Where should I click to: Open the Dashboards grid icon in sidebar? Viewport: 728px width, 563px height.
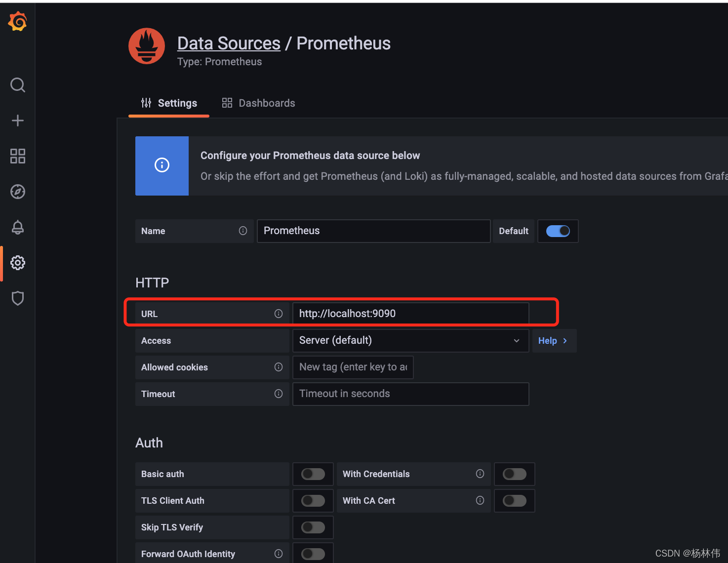pyautogui.click(x=18, y=156)
